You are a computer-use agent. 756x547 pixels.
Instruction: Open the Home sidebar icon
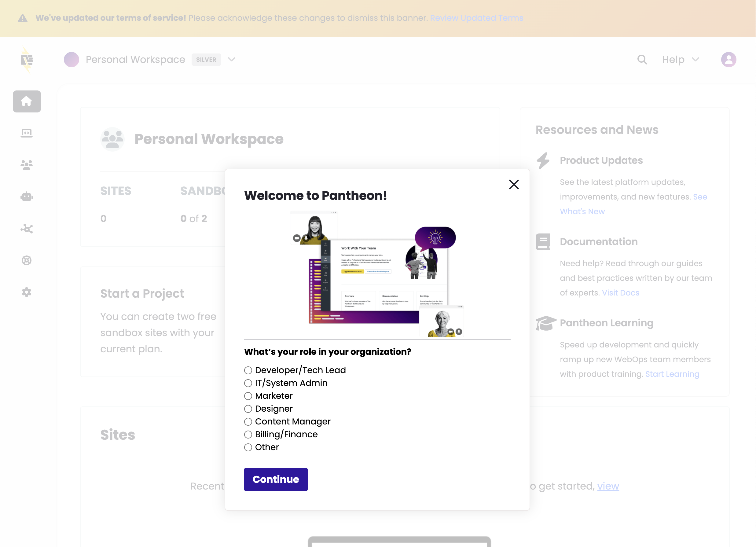coord(27,101)
